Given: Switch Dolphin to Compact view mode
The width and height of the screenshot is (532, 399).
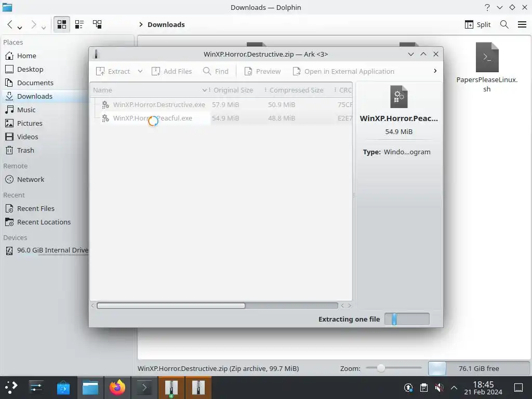Looking at the screenshot, I should point(79,24).
